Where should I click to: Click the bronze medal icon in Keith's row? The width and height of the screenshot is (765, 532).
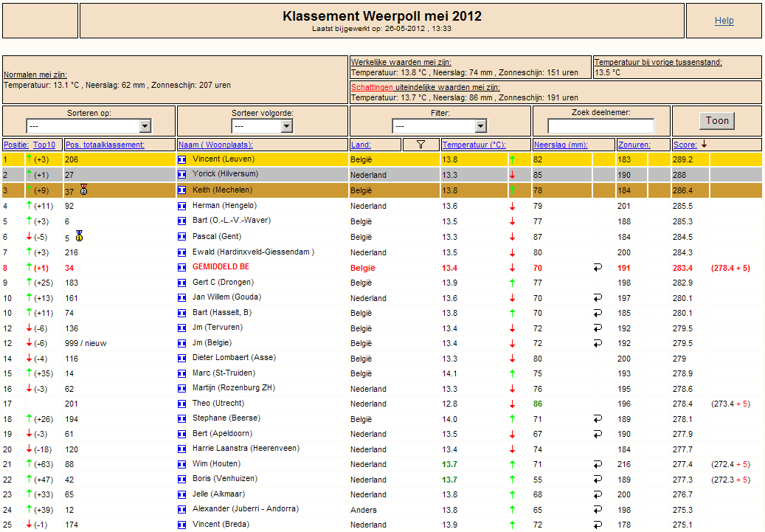click(83, 190)
